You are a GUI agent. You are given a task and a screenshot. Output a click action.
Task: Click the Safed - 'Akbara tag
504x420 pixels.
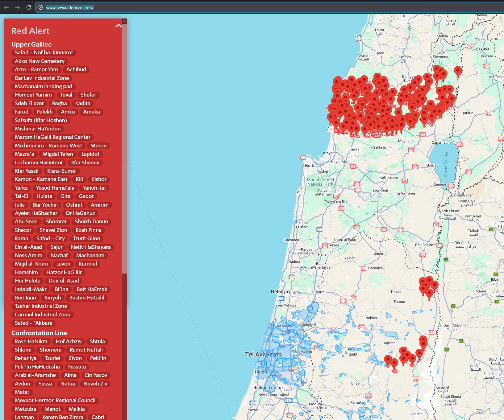(34, 323)
